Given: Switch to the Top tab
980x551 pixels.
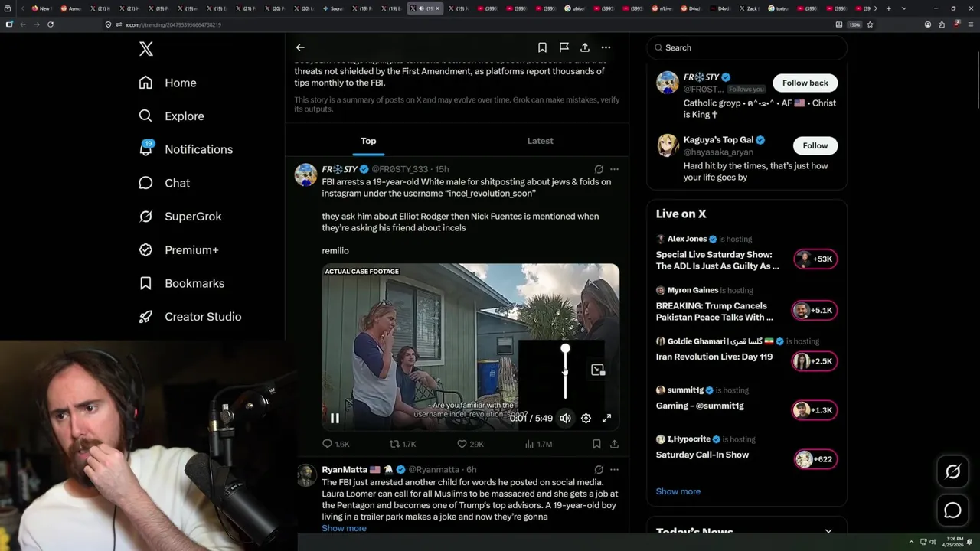Looking at the screenshot, I should (x=368, y=141).
